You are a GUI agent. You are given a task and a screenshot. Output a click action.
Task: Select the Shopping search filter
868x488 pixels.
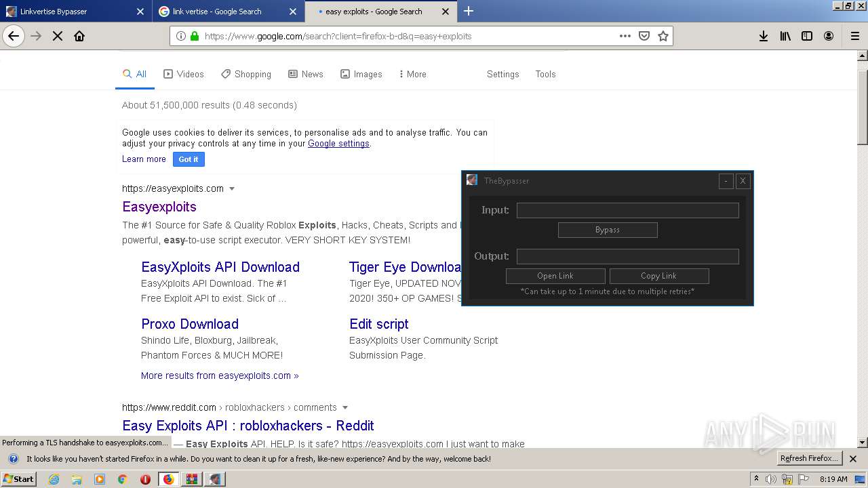[246, 74]
